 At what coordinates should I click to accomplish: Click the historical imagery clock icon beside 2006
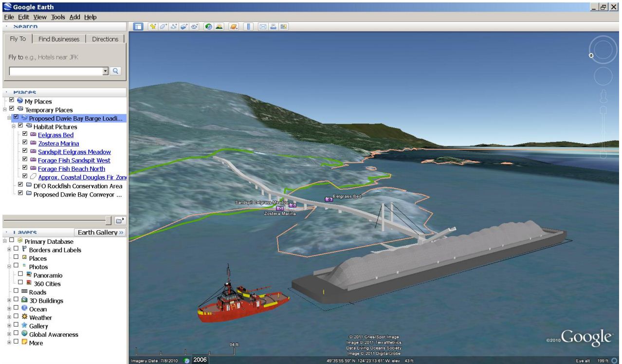point(186,360)
